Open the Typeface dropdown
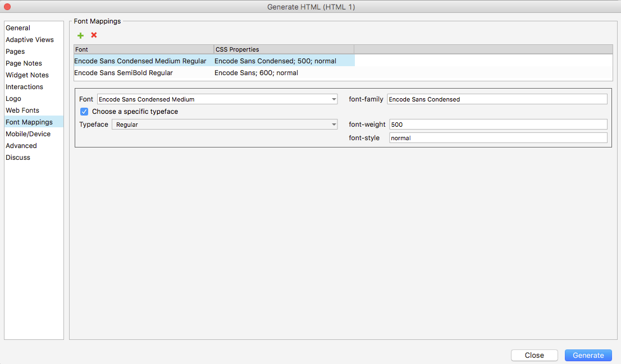The height and width of the screenshot is (364, 621). pyautogui.click(x=225, y=125)
